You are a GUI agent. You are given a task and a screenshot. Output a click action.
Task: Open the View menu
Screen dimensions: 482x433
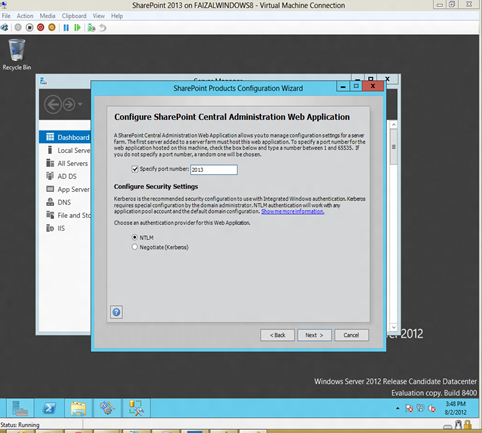pos(98,16)
